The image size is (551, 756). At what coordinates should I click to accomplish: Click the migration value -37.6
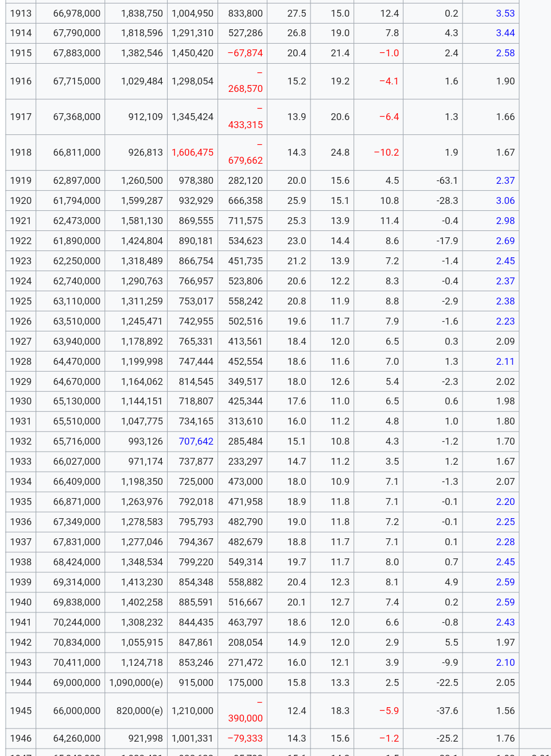coord(447,711)
